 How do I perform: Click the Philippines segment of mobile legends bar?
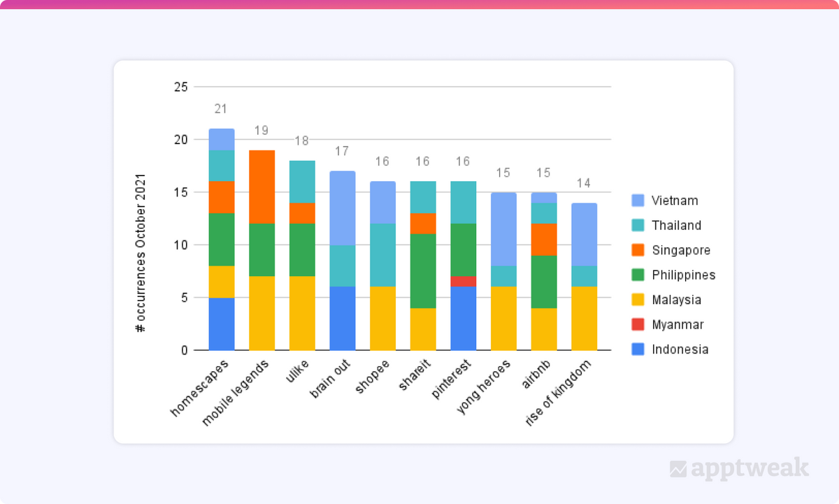tap(262, 250)
